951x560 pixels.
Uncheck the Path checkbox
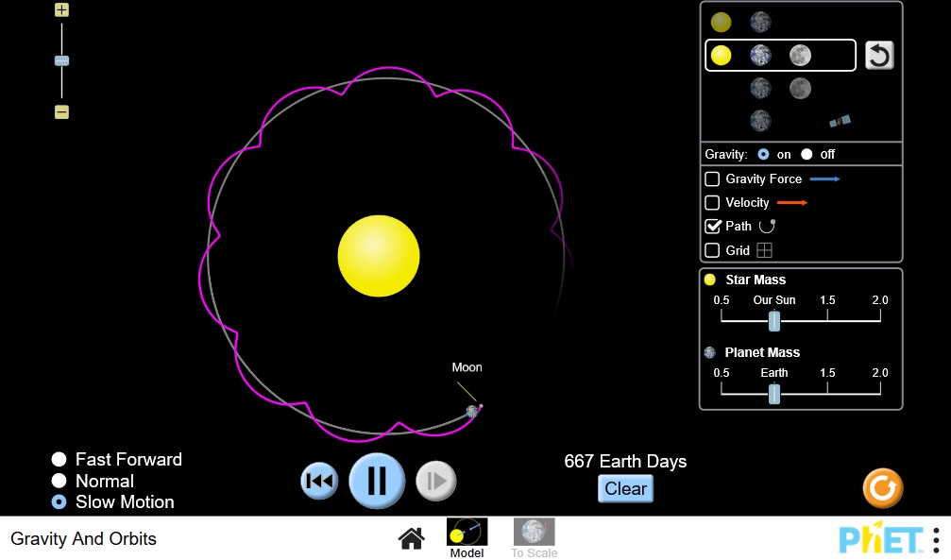pyautogui.click(x=712, y=227)
